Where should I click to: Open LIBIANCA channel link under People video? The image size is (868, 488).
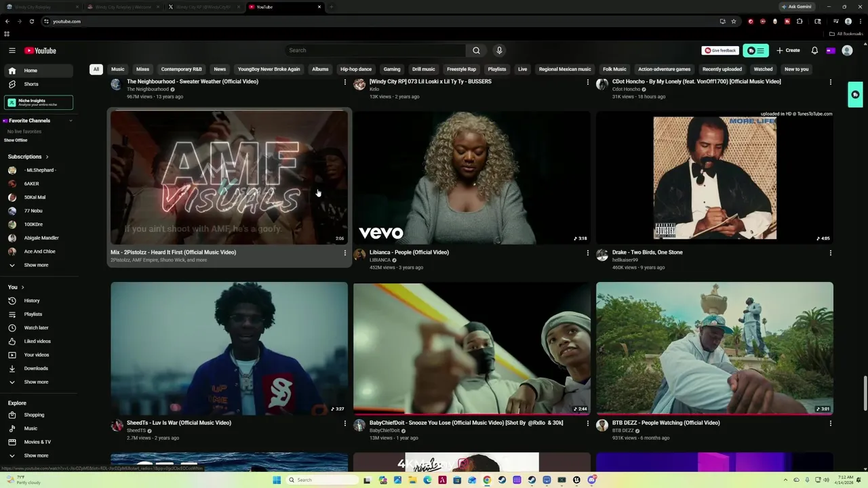click(380, 260)
